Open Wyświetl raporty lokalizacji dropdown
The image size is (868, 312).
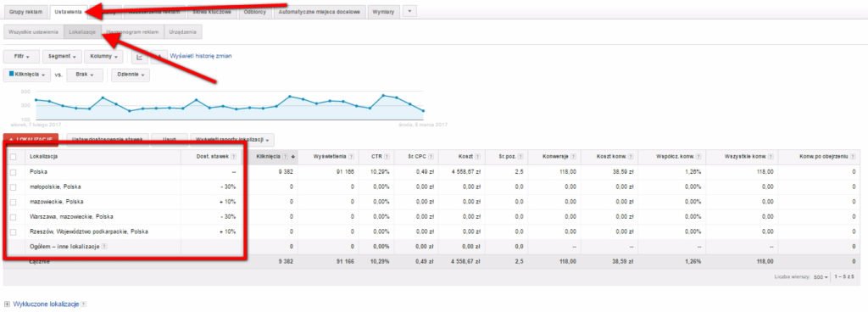(x=232, y=139)
